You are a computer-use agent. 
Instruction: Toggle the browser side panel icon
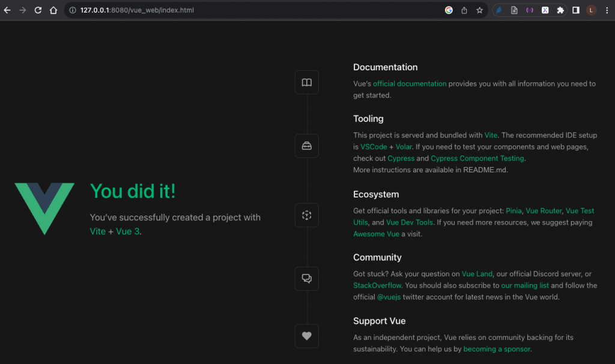click(x=576, y=10)
